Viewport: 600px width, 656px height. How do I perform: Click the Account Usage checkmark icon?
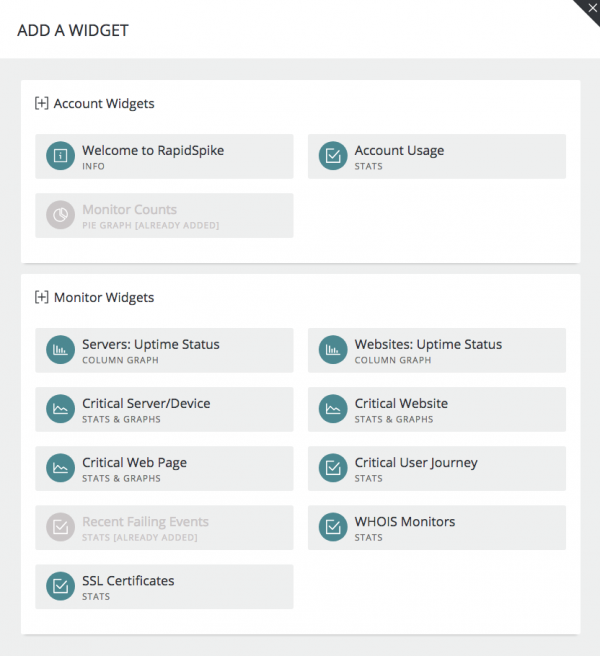333,156
